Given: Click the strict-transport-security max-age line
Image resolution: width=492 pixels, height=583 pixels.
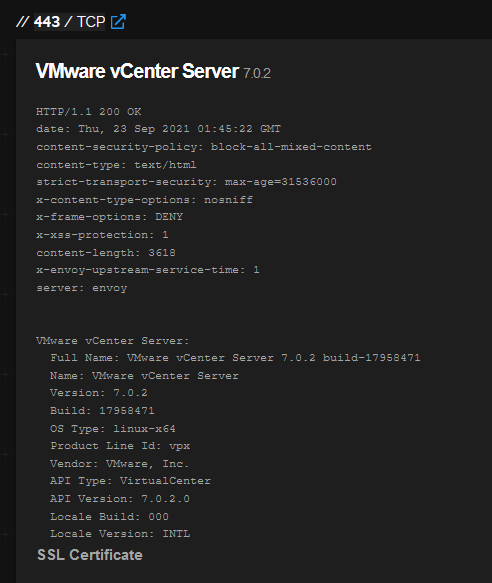Looking at the screenshot, I should point(186,182).
